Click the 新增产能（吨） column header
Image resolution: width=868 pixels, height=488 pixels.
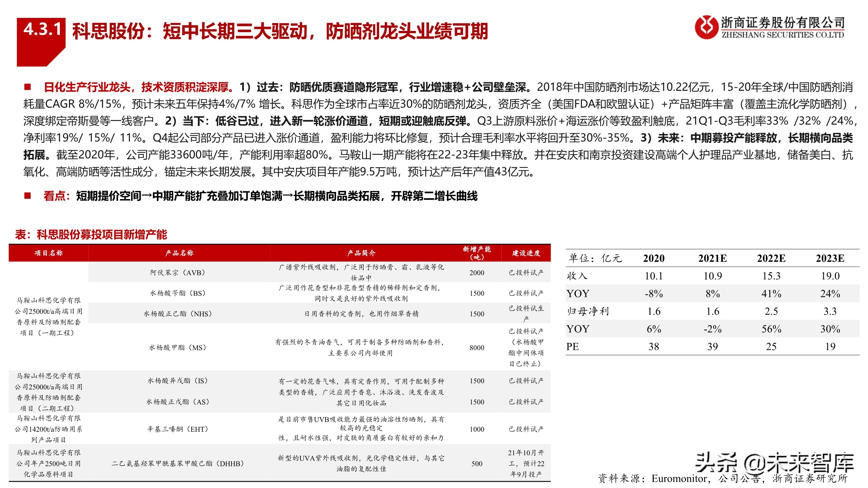pos(476,253)
